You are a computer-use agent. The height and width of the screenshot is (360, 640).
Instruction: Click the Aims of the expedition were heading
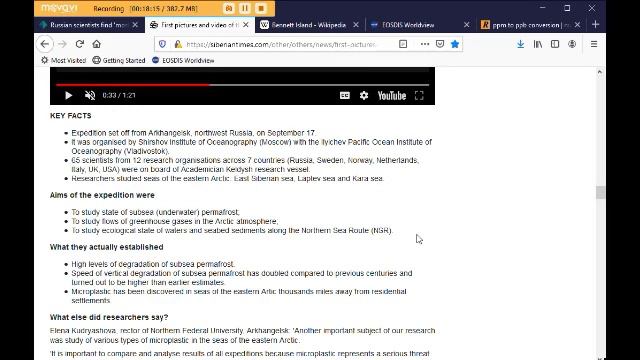coord(102,195)
